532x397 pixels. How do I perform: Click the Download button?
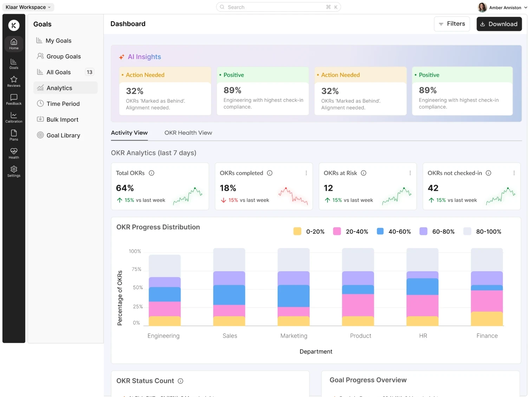(499, 24)
